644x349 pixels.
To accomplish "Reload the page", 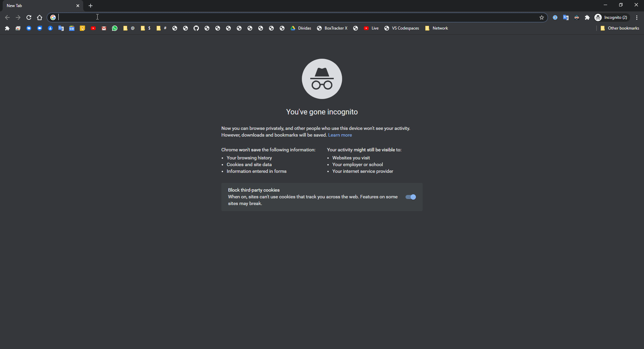I will pyautogui.click(x=29, y=17).
